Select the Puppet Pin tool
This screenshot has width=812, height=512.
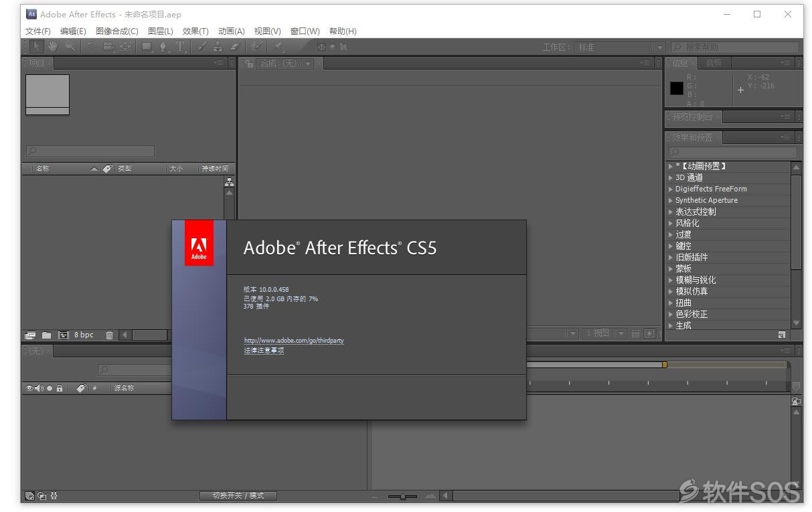[x=278, y=47]
